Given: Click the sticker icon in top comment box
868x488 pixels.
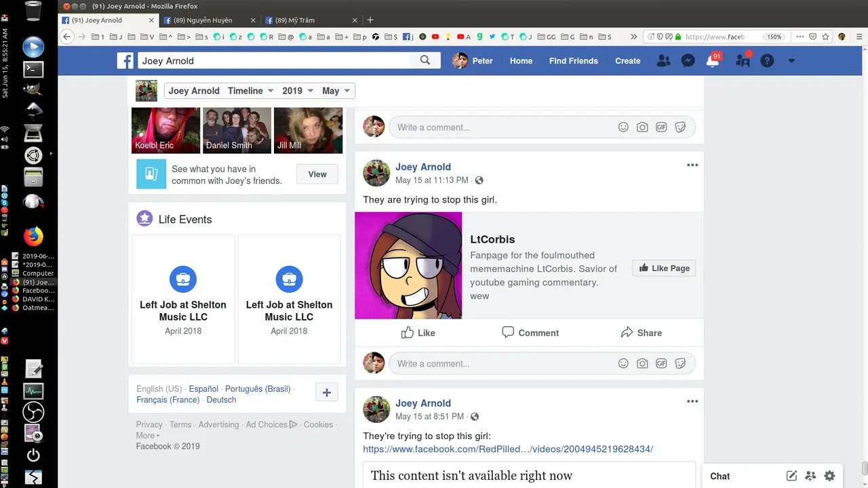Looking at the screenshot, I should [680, 127].
